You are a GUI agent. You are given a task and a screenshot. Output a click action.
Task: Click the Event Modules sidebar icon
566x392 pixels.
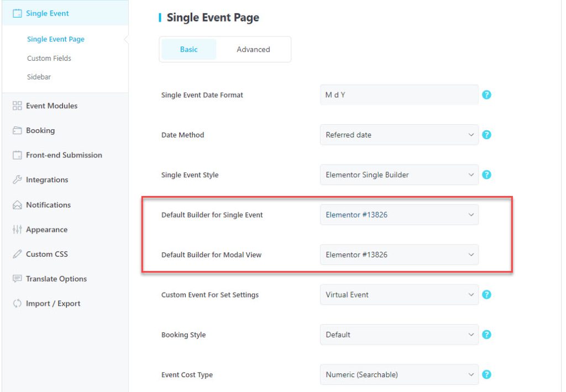click(17, 105)
